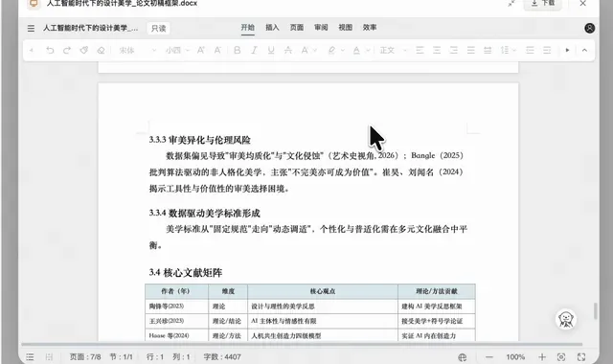Click the toolbar's left scroll arrow
Screen dimensions: 613x364
coord(32,50)
